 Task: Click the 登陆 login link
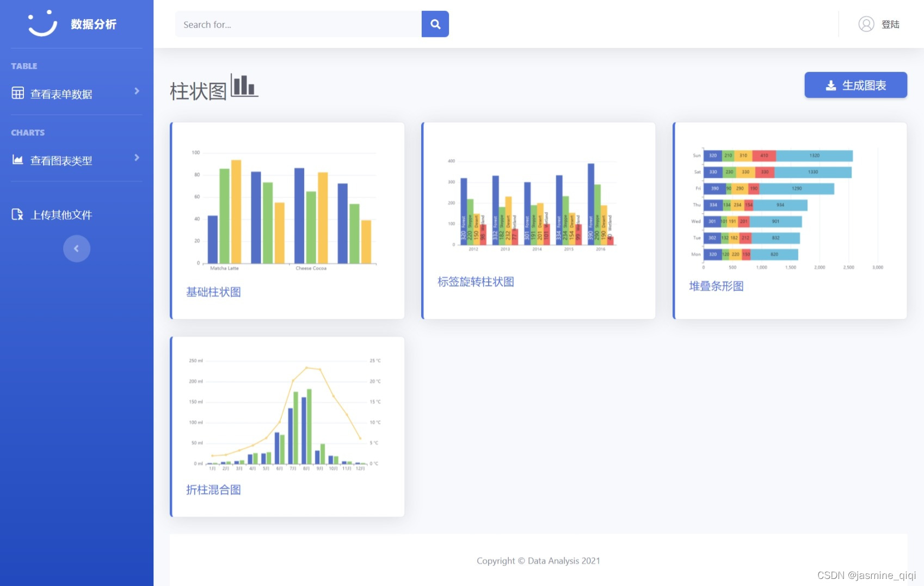click(x=890, y=24)
